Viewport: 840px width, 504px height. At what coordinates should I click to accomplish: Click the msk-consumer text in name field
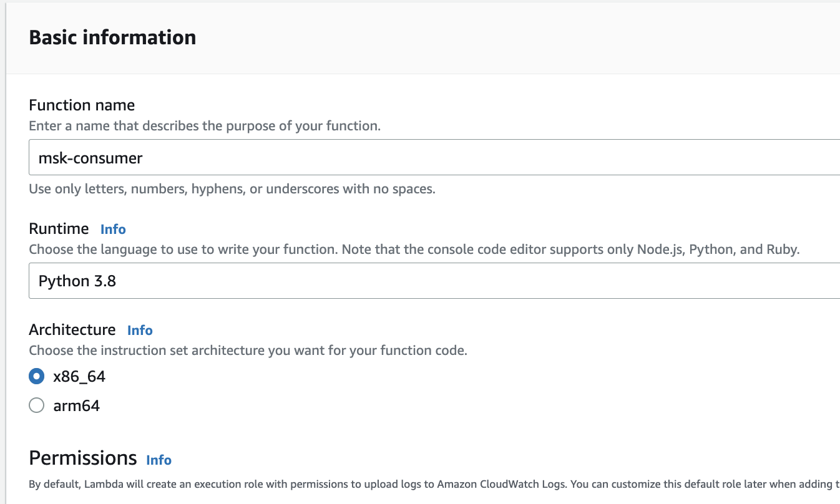tap(90, 158)
